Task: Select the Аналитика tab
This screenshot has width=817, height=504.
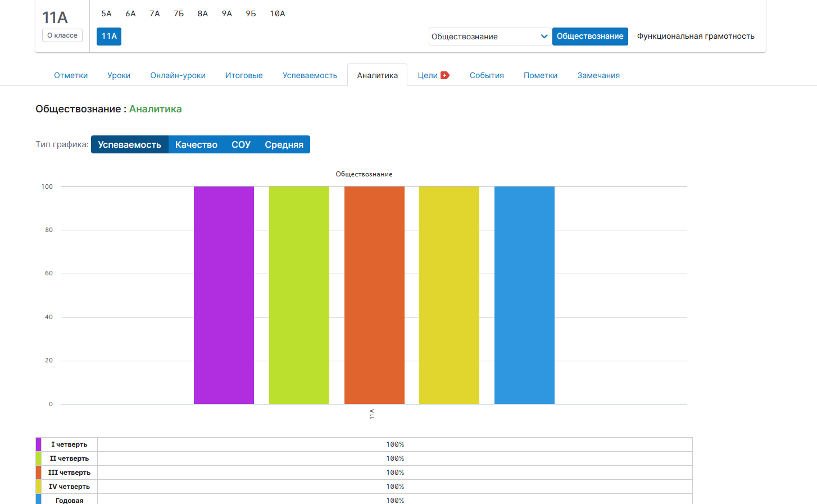Action: (378, 75)
